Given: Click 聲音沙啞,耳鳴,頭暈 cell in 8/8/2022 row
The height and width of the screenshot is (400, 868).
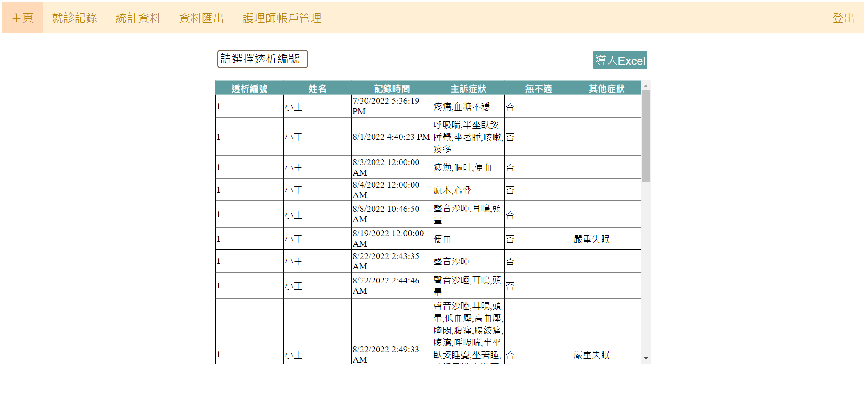Looking at the screenshot, I should 468,214.
